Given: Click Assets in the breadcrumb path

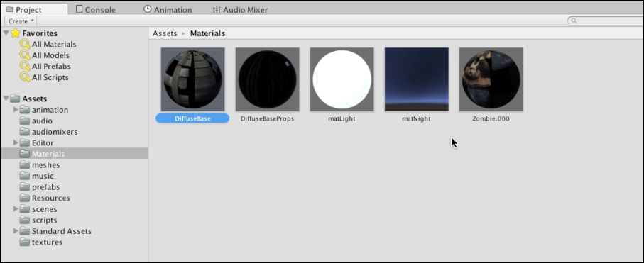Looking at the screenshot, I should click(x=165, y=33).
